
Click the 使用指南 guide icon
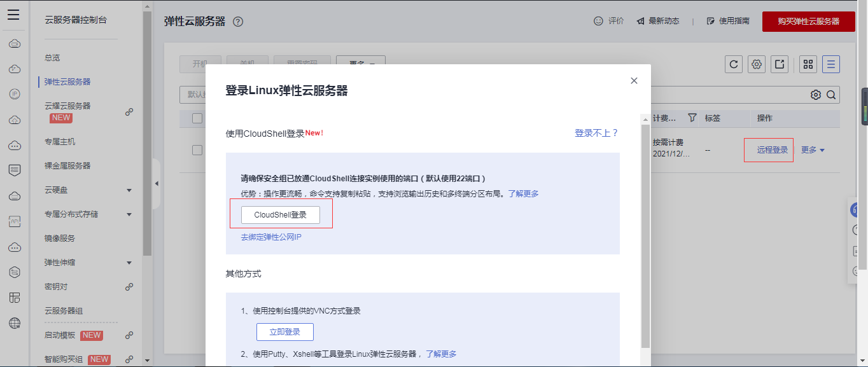[x=711, y=21]
